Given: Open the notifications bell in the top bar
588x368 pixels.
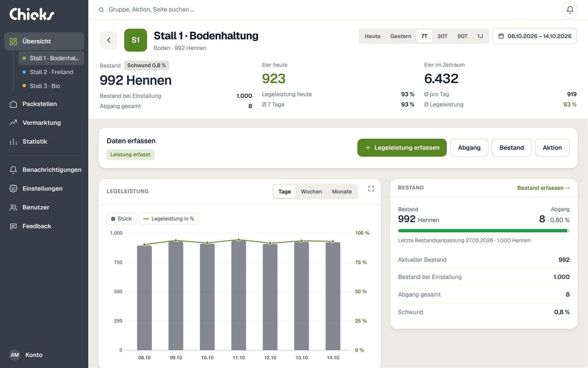Looking at the screenshot, I should [570, 10].
